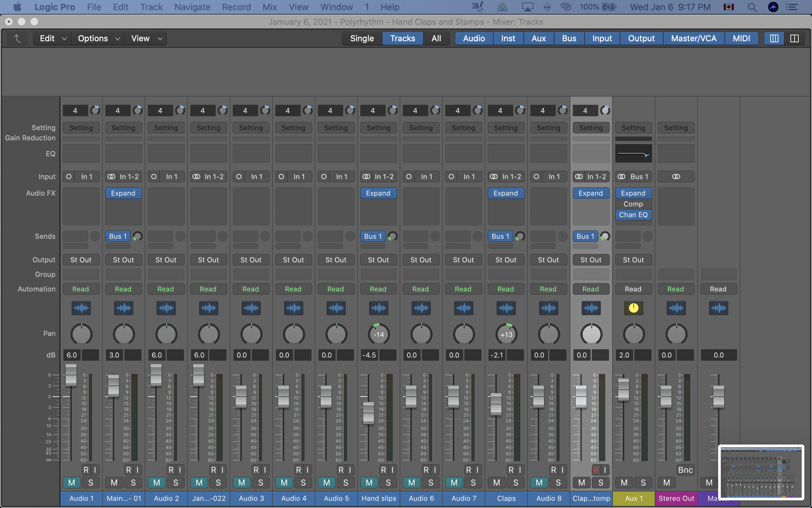This screenshot has width=812, height=508.
Task: Click the Bluetooth icon in menu bar
Action: [x=547, y=7]
